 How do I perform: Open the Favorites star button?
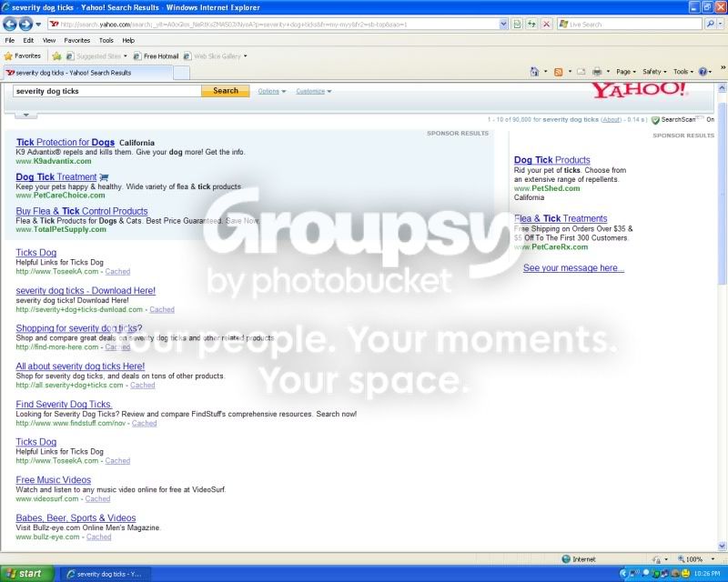click(22, 56)
